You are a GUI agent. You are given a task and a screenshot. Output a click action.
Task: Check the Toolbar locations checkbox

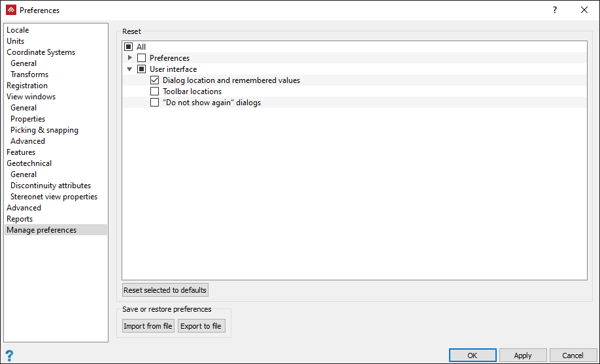point(155,91)
